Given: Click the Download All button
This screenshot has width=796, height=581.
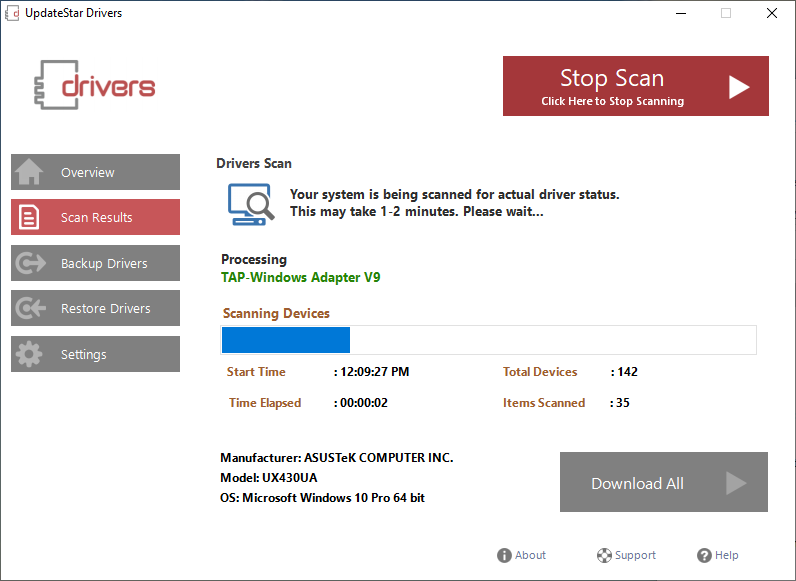Looking at the screenshot, I should coord(663,483).
